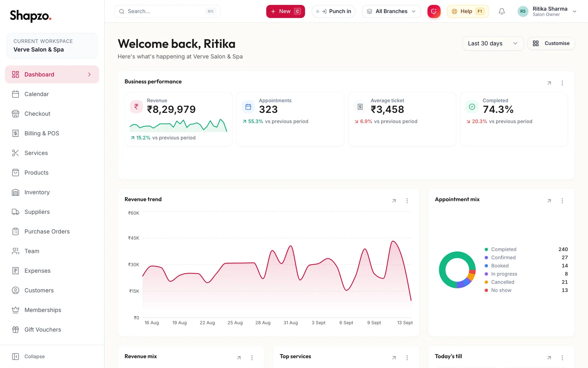Open Revenue mix three-dot menu

point(252,358)
